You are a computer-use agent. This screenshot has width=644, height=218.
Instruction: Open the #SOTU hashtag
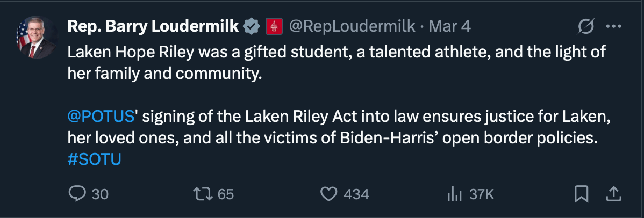click(x=94, y=161)
